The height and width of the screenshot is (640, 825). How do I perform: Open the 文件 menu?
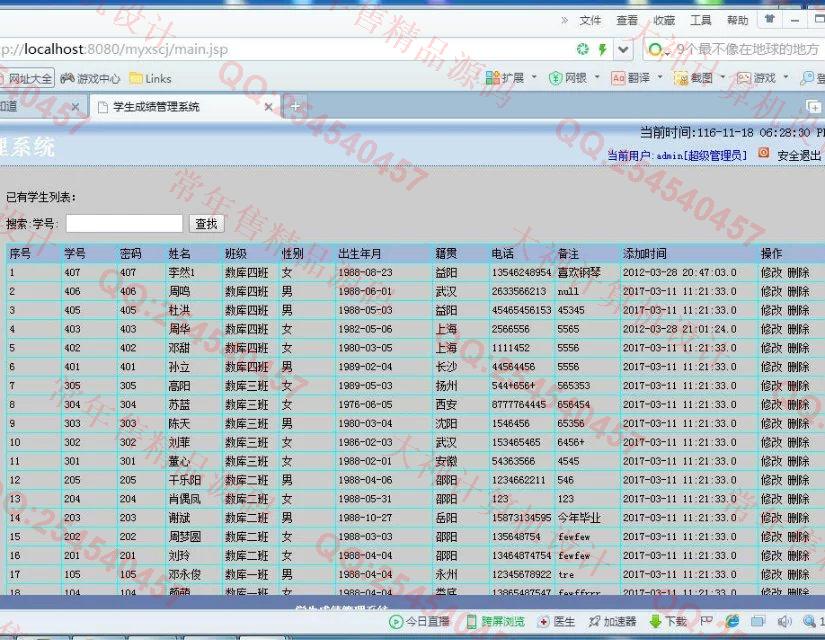click(x=590, y=21)
